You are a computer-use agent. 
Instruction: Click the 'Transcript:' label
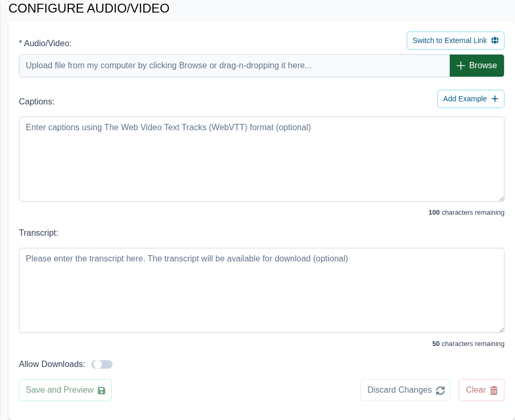(x=38, y=233)
